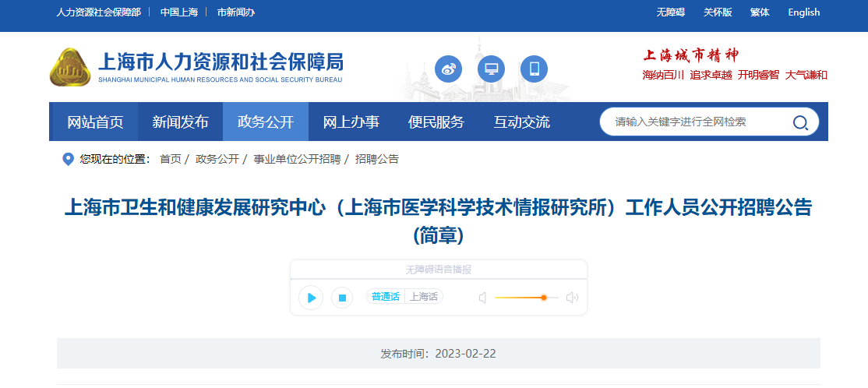
Task: Click the loud speaker volume icon
Action: coord(572,298)
